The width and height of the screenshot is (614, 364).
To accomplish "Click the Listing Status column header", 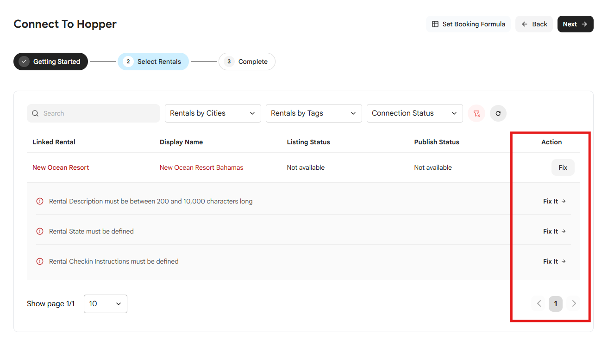I will [308, 142].
